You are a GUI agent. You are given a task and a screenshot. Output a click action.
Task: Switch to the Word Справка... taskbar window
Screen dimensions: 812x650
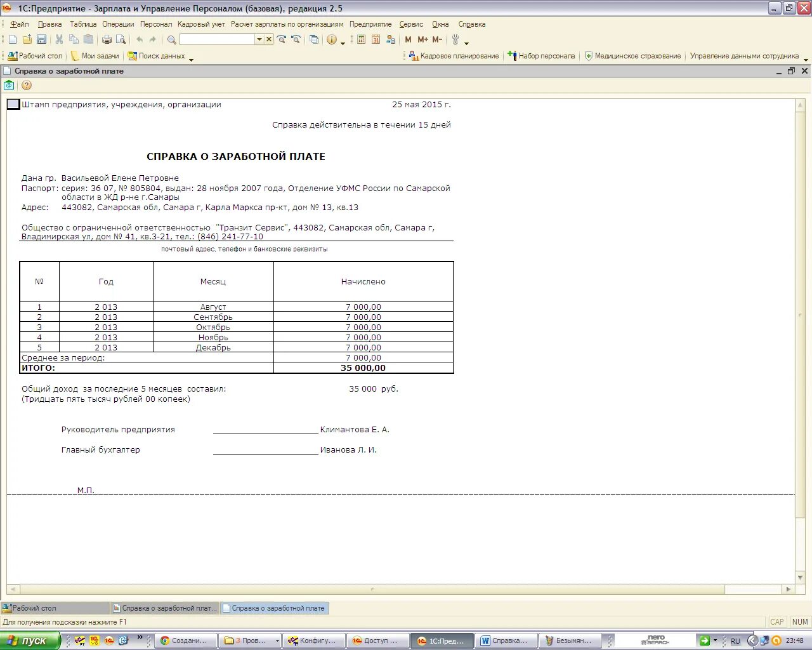click(506, 640)
